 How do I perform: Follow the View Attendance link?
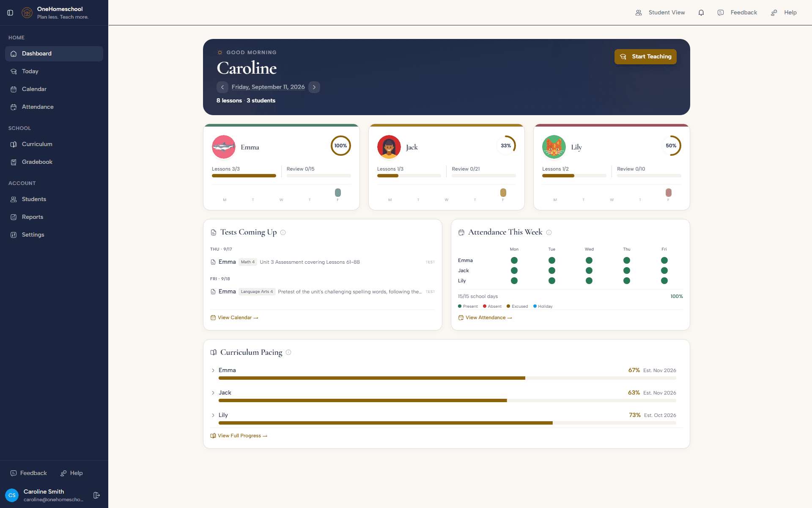485,317
